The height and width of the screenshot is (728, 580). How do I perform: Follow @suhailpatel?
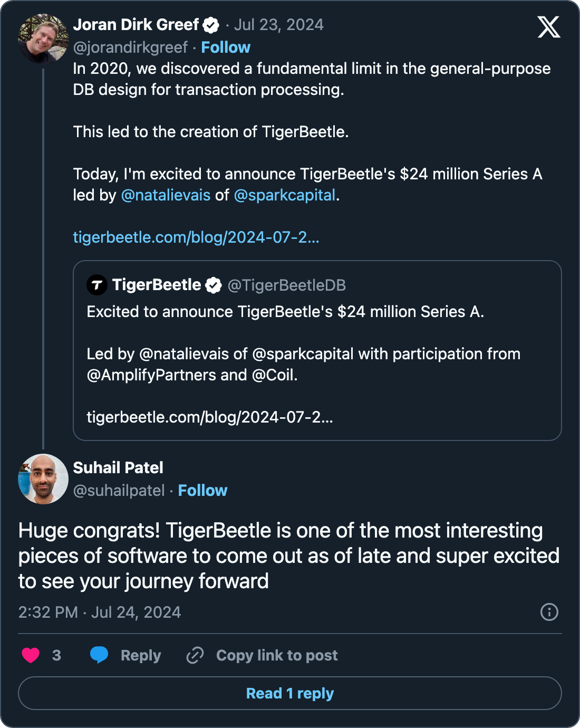point(202,491)
